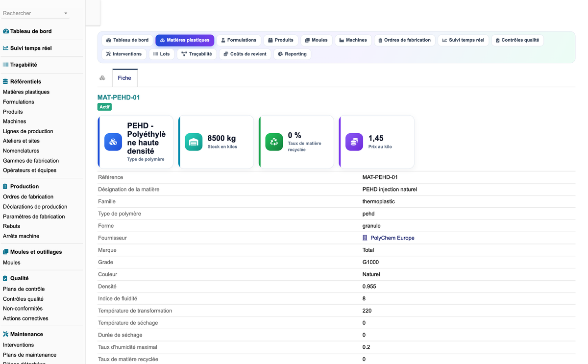588x364 pixels.
Task: Open Suivi temps réel toolbar button
Action: (463, 40)
